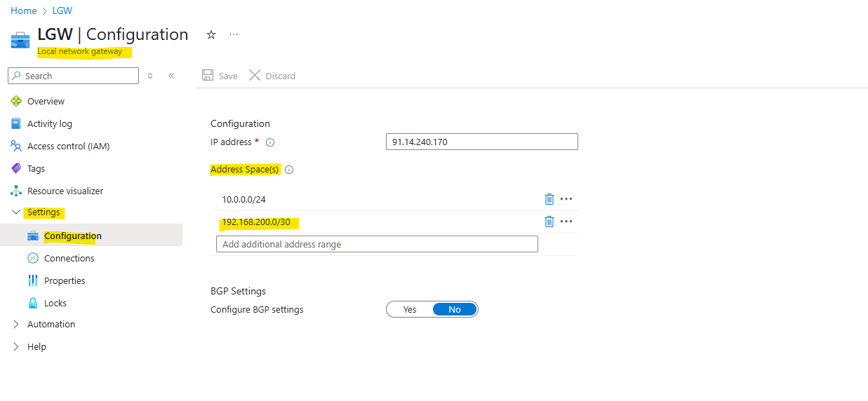Click the Address Space(s) label
The width and height of the screenshot is (868, 401).
coord(245,169)
